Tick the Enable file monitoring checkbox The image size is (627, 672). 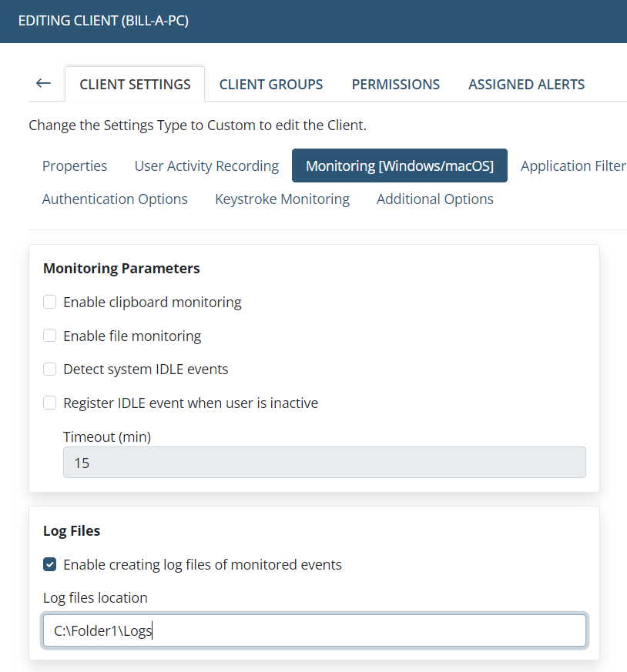(x=50, y=336)
